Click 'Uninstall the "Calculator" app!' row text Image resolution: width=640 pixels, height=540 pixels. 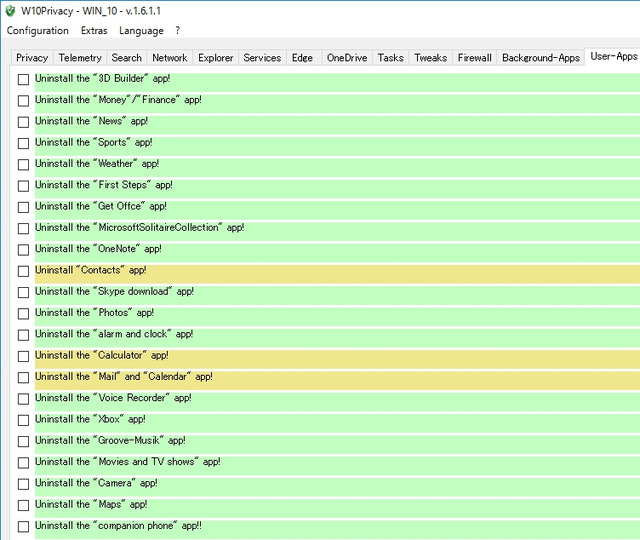pos(102,355)
